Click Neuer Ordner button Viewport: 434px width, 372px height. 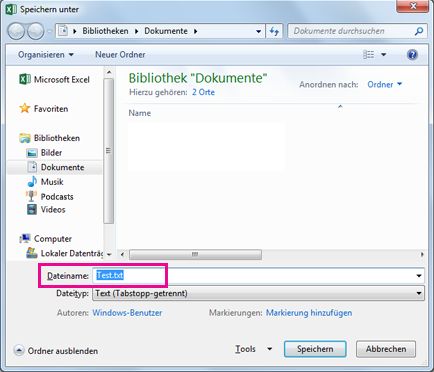pos(120,54)
